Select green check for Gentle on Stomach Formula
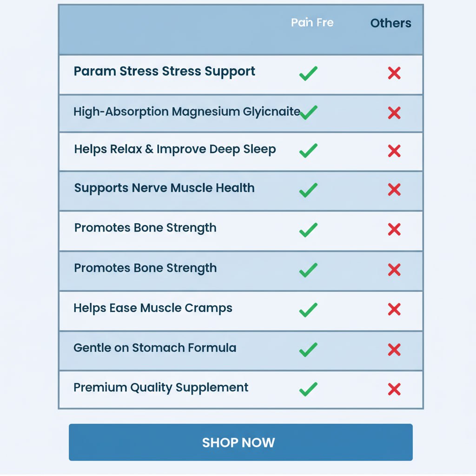 308,350
